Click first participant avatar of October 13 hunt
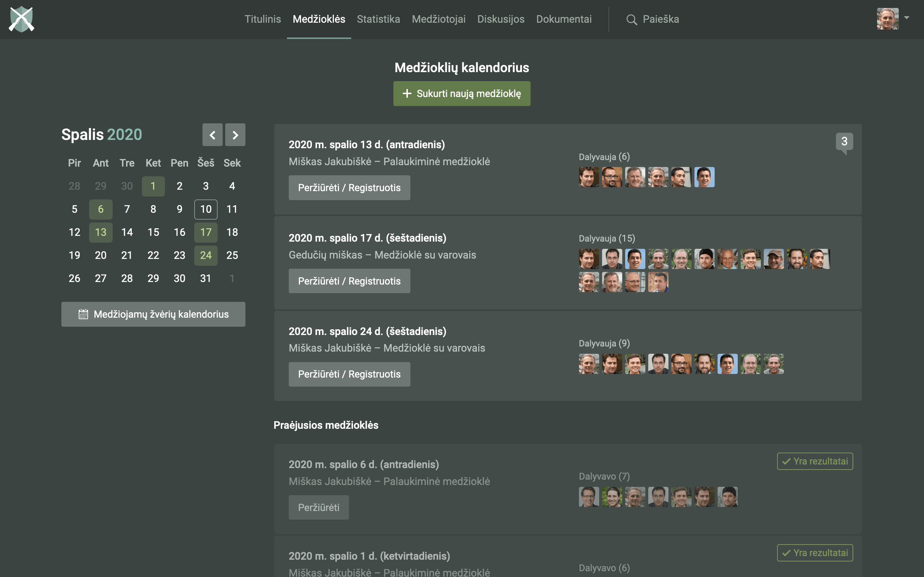Viewport: 924px width, 577px height. (x=589, y=177)
